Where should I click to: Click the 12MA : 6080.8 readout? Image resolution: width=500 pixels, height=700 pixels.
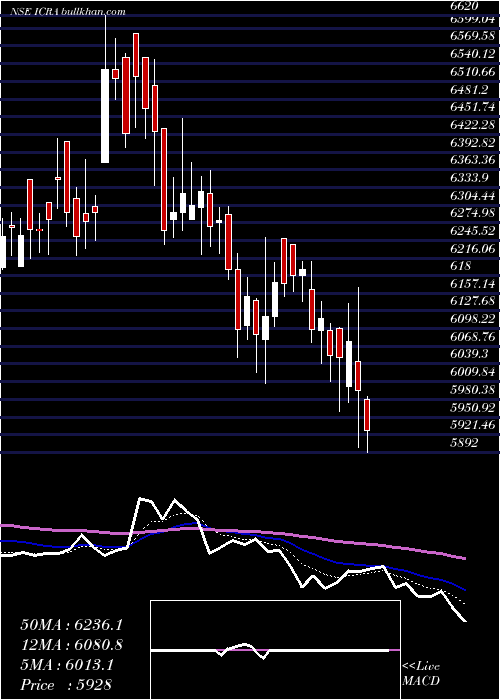click(71, 645)
